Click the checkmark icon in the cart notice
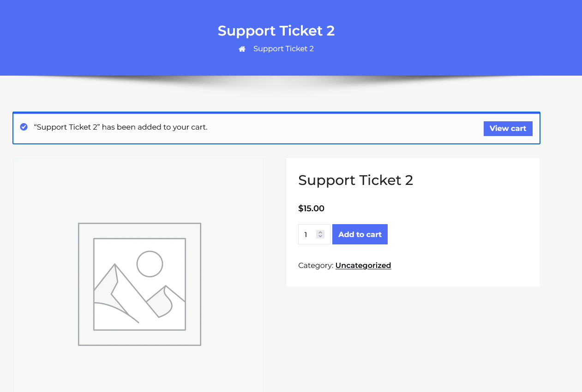The image size is (582, 392). tap(24, 127)
